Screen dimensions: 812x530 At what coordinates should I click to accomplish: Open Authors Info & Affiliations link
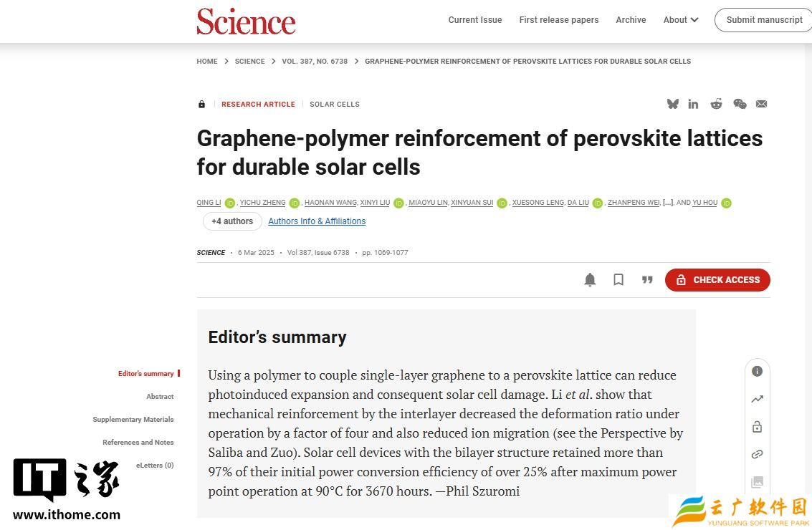(x=317, y=221)
